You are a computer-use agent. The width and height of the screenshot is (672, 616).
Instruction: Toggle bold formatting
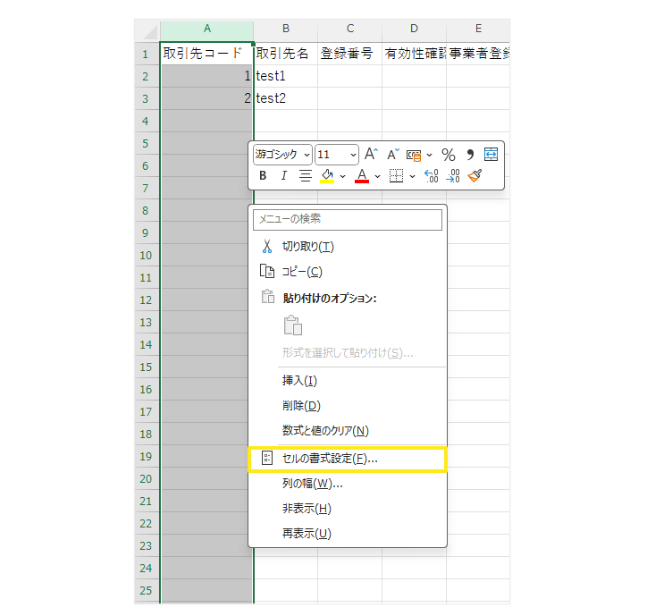point(263,176)
